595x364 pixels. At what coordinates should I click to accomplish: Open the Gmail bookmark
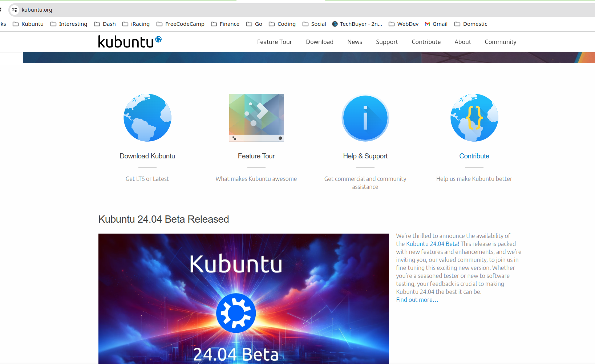coord(436,24)
